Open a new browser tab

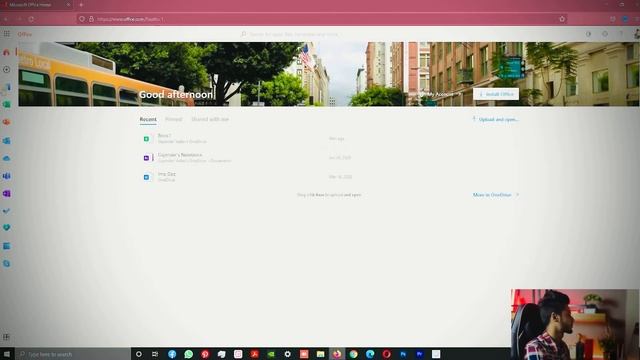[81, 5]
